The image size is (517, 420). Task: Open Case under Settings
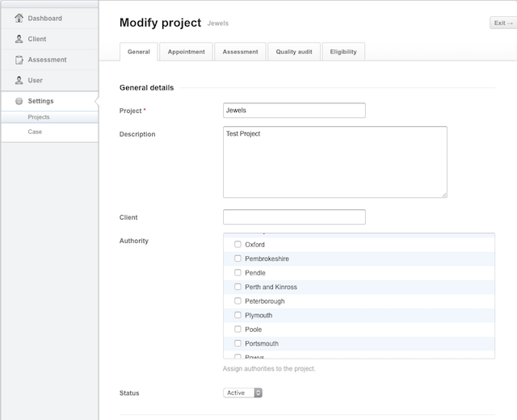[35, 132]
